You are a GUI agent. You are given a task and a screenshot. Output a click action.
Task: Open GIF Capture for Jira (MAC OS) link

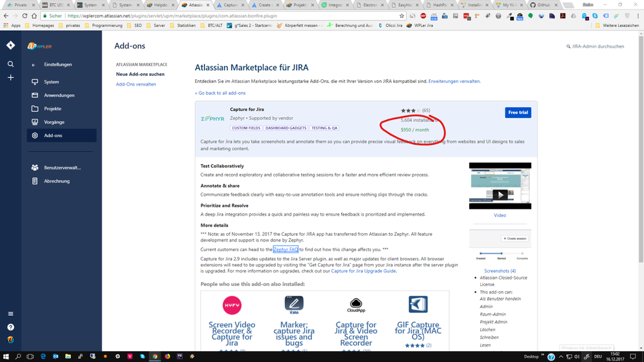(x=418, y=331)
